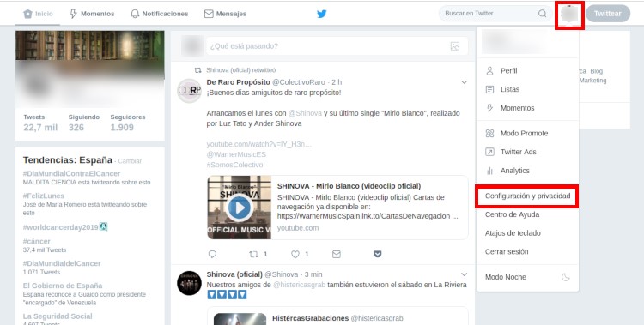Click the moon icon beside Modo Noche
This screenshot has height=325, width=644.
click(566, 277)
